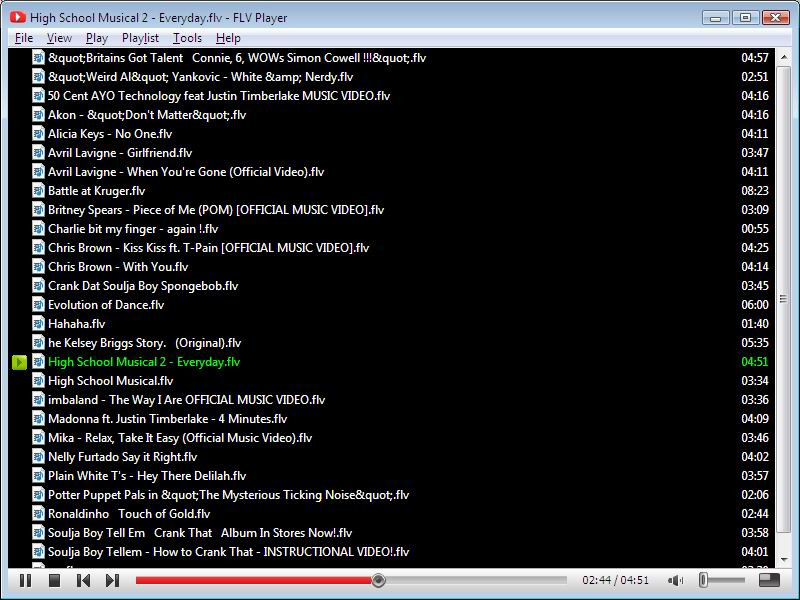
Task: Pause the current video playback
Action: coord(25,581)
